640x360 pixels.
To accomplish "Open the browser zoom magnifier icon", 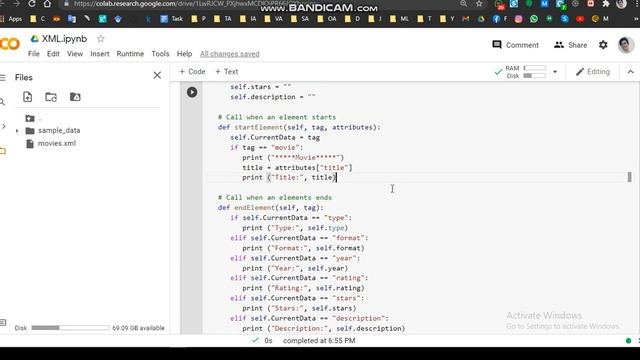I will coord(463,4).
